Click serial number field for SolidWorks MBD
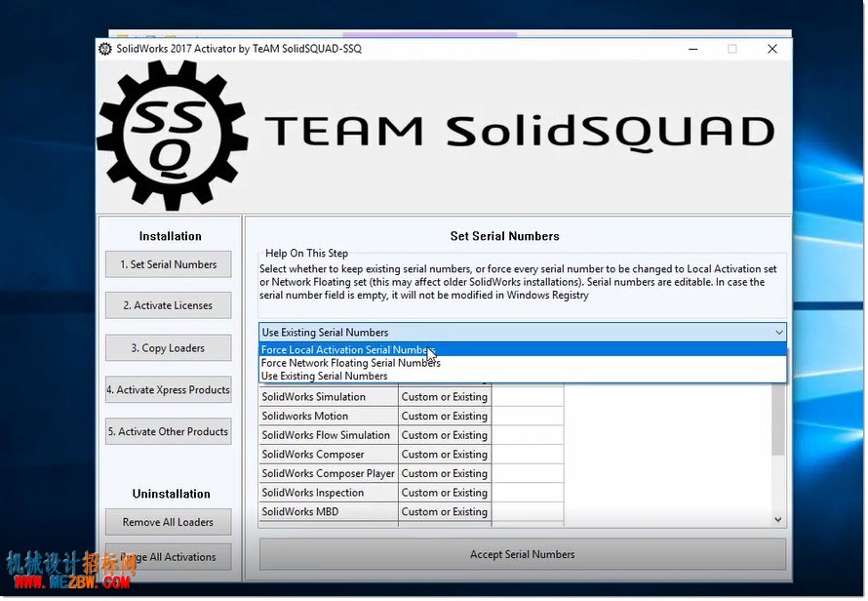 [x=528, y=512]
